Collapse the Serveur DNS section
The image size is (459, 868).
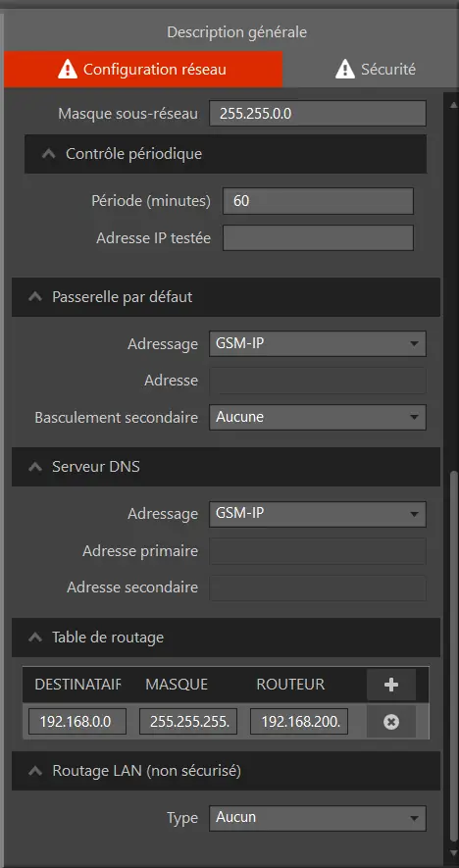[35, 467]
